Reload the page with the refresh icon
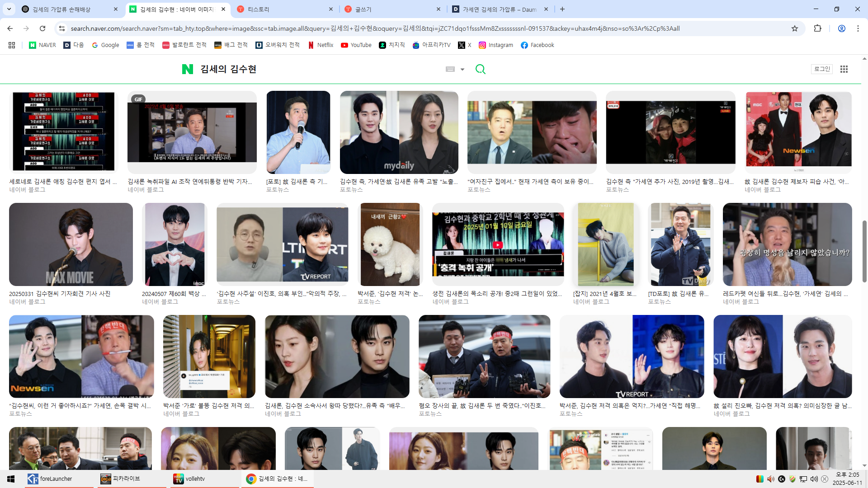This screenshot has width=868, height=488. (42, 28)
